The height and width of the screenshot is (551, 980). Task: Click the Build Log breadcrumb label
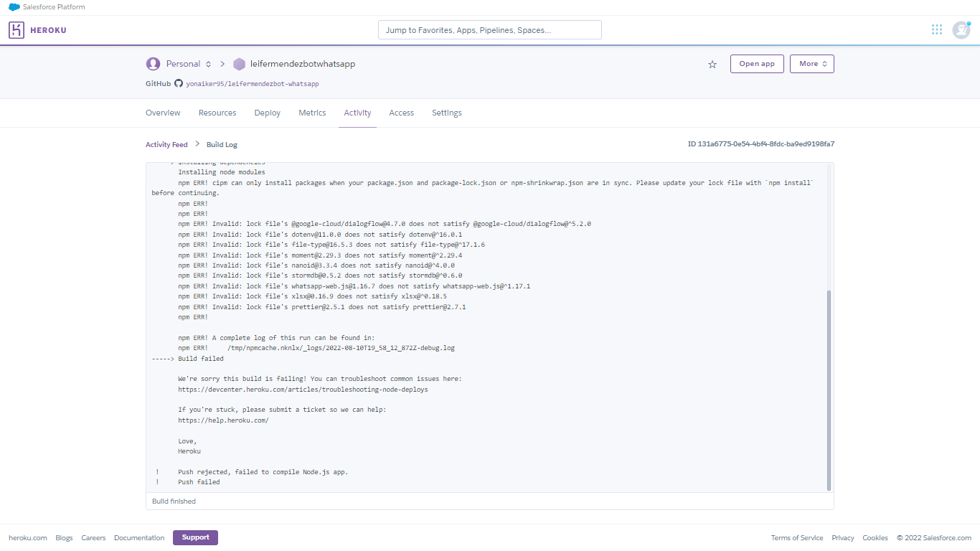(x=222, y=144)
